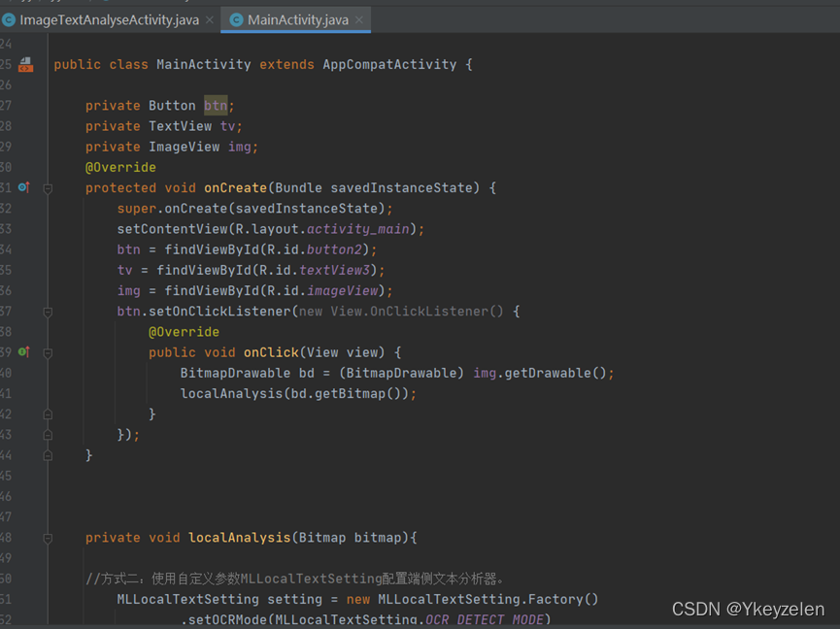Screen dimensions: 840x629
Task: Click OCR_DETECT_MODE constant
Action: click(485, 620)
